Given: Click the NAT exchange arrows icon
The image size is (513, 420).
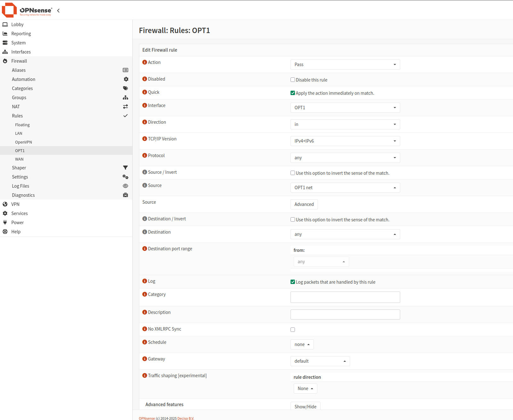Looking at the screenshot, I should 125,107.
